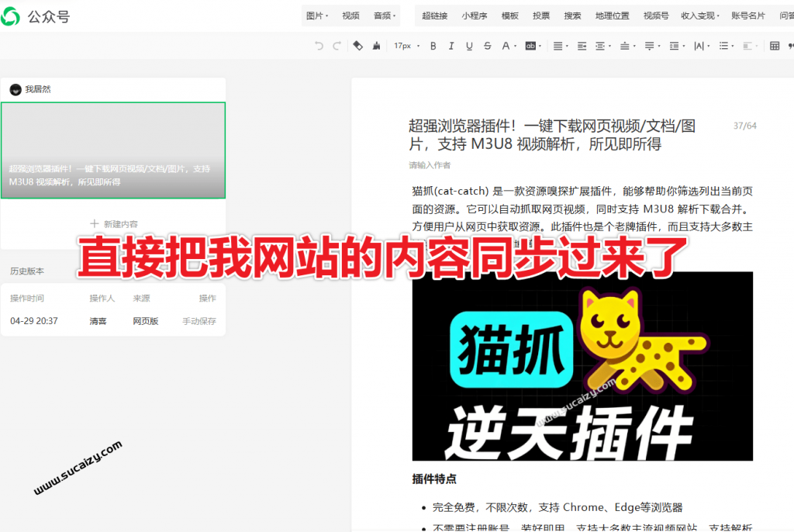Click 手动保存 in the history row
Screen dimensions: 794x532
tap(199, 321)
